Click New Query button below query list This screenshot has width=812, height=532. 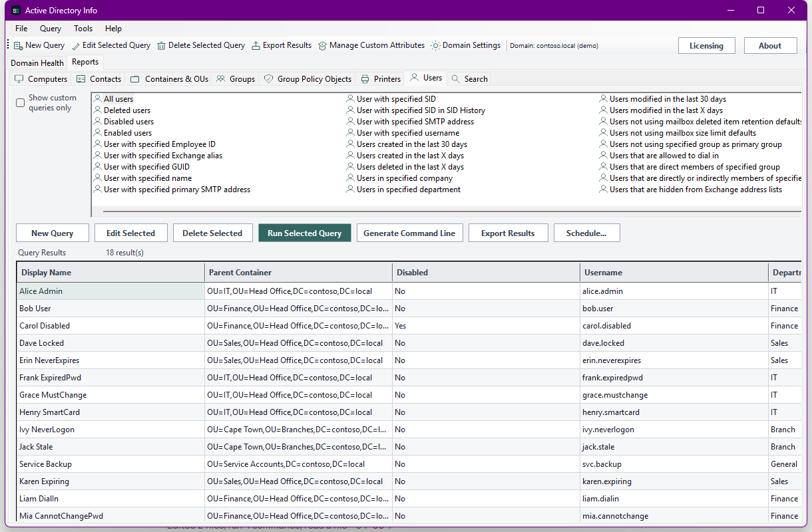point(52,233)
